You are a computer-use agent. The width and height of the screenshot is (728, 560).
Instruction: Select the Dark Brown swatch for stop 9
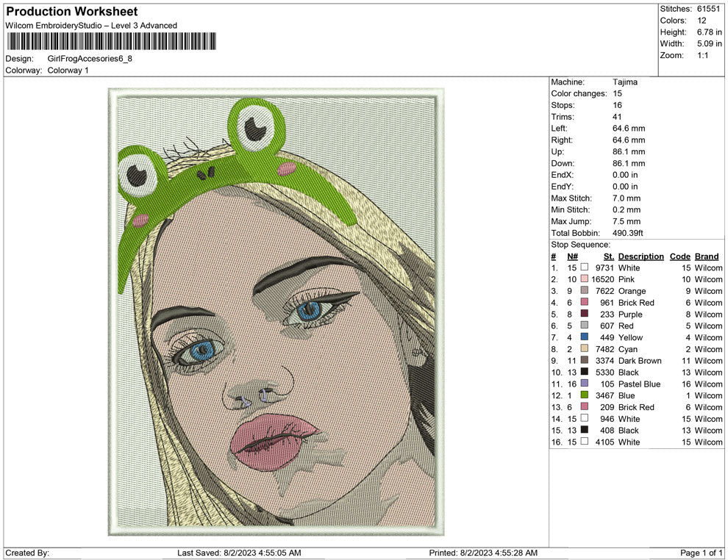click(585, 361)
